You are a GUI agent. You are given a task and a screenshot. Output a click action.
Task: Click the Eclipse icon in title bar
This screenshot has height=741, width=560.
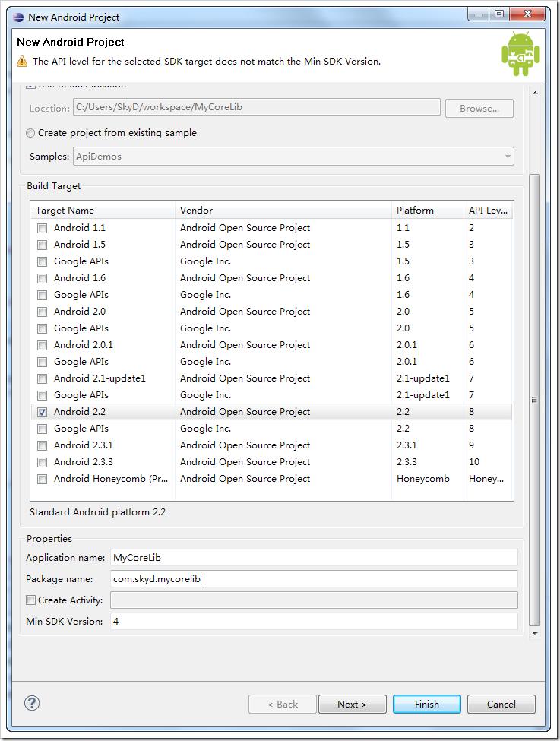pos(18,17)
